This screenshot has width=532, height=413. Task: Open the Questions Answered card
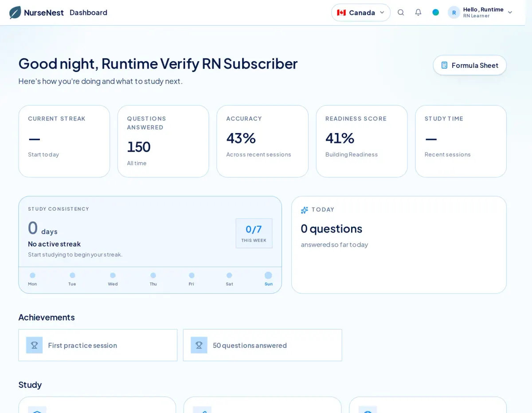[x=163, y=141]
